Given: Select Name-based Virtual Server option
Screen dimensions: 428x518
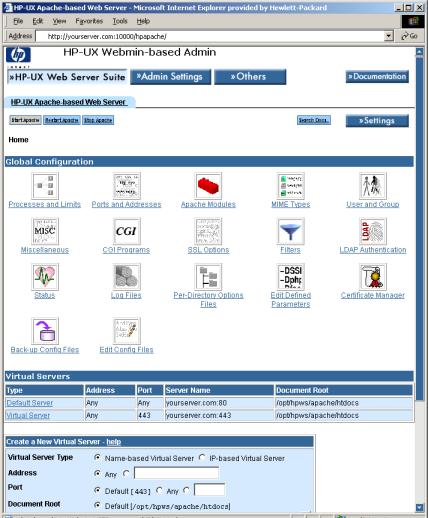Looking at the screenshot, I should pos(97,458).
